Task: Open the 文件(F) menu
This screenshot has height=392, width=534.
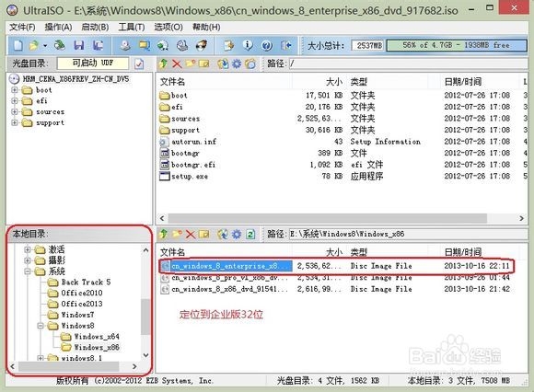Action: pyautogui.click(x=22, y=27)
